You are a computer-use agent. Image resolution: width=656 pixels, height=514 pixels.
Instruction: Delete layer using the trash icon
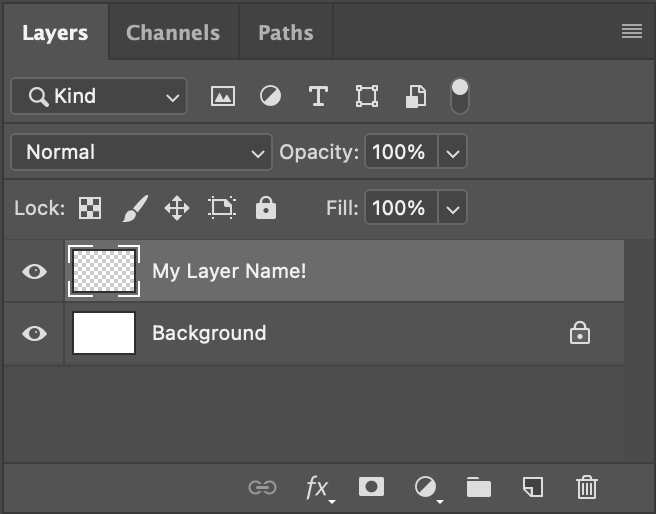coord(587,487)
